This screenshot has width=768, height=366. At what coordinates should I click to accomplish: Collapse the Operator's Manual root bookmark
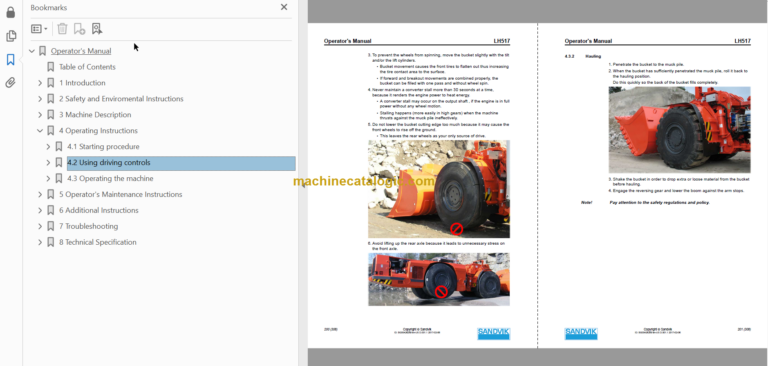32,51
